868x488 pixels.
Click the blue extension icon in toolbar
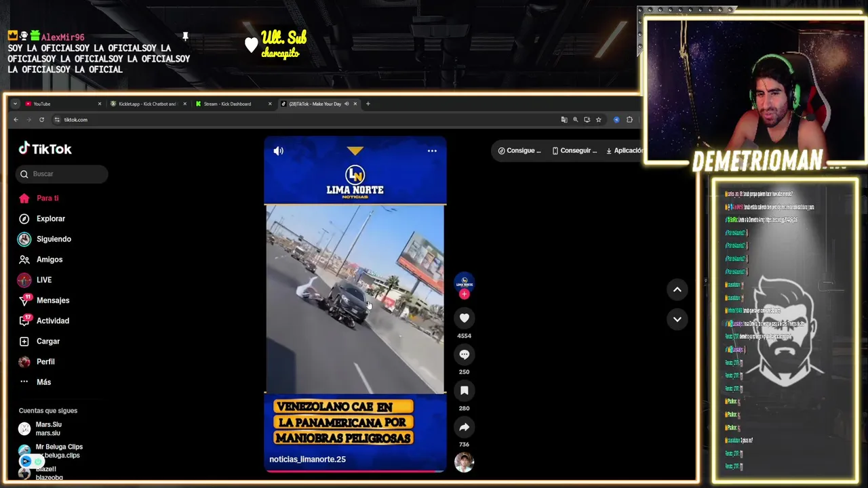coord(616,119)
